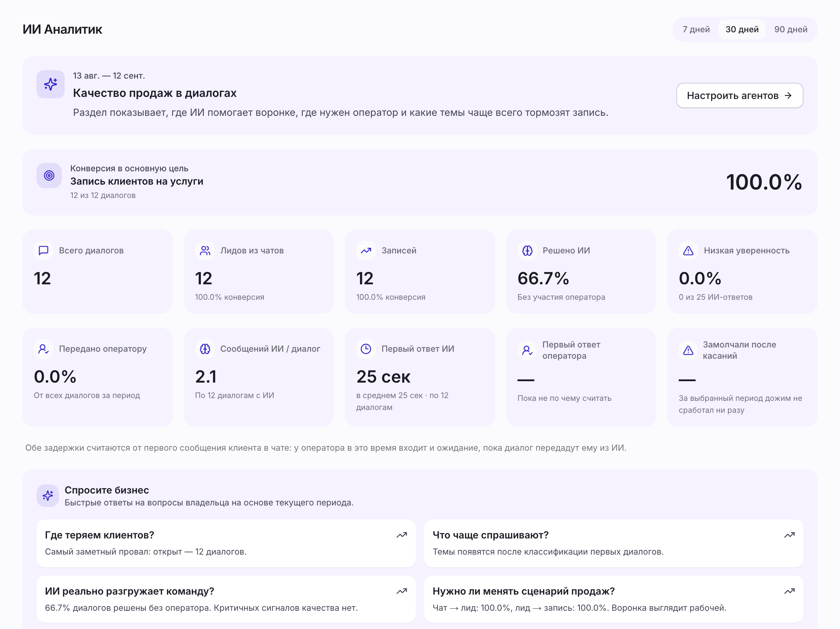Screen dimensions: 840x629
Task: Open the Где теряем клиентов? question
Action: pos(226,543)
